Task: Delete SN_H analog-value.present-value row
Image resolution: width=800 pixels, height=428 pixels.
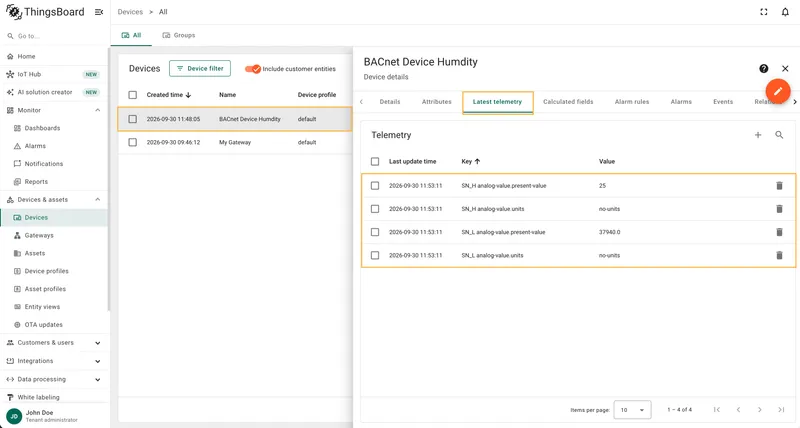Action: (779, 186)
